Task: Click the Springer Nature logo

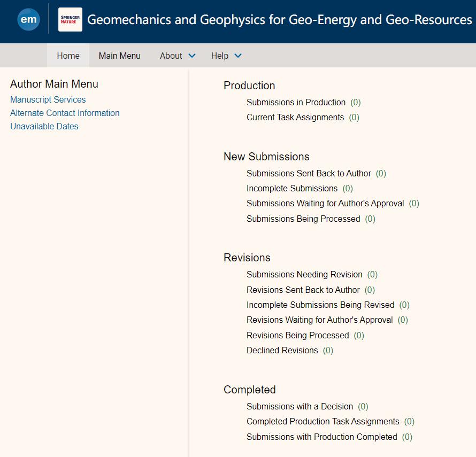Action: (x=70, y=20)
